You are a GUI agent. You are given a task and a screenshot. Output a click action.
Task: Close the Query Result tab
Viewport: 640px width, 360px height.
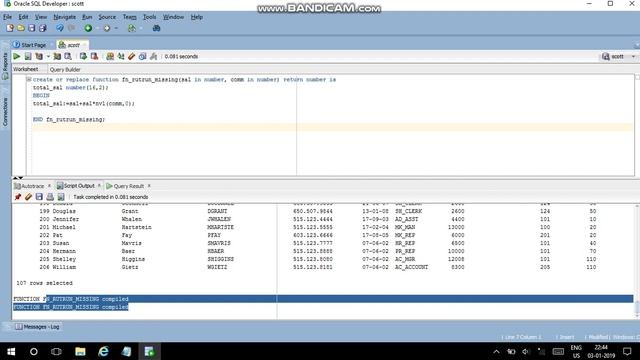(149, 186)
